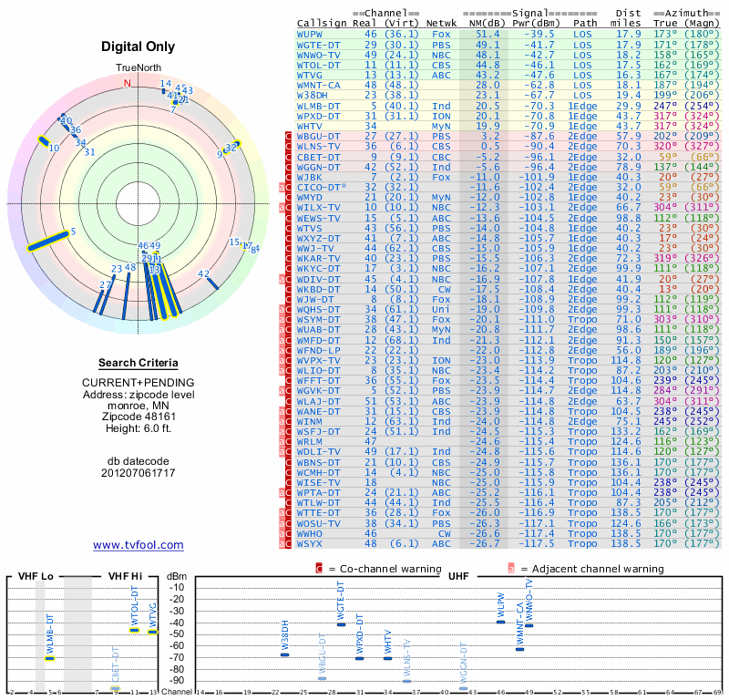Click the 51.4 NM(dB) value for WUPW
This screenshot has width=729, height=700.
coord(488,35)
